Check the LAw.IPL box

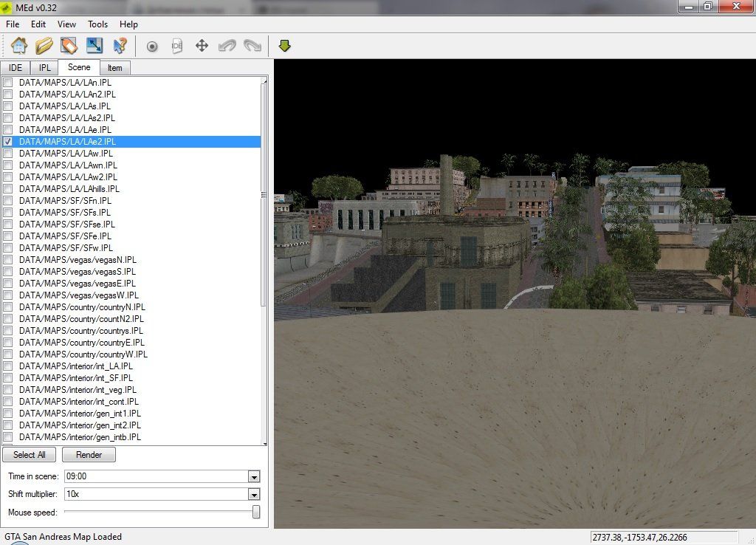[x=8, y=154]
